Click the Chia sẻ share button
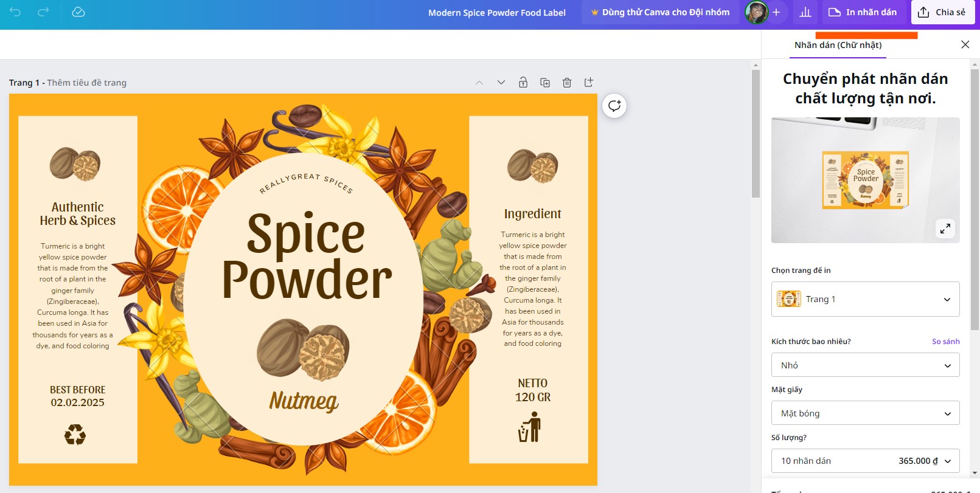This screenshot has width=980, height=493. click(x=942, y=12)
